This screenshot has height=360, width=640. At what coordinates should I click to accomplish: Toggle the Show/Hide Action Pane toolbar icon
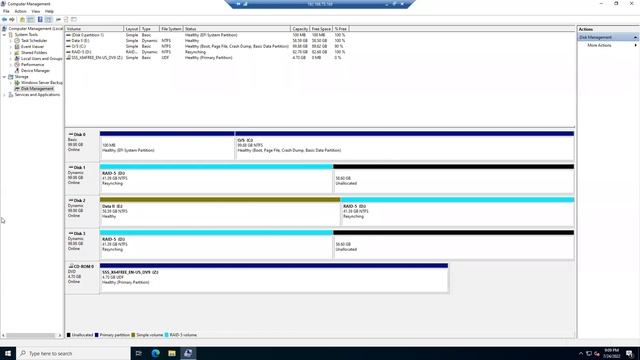click(48, 20)
